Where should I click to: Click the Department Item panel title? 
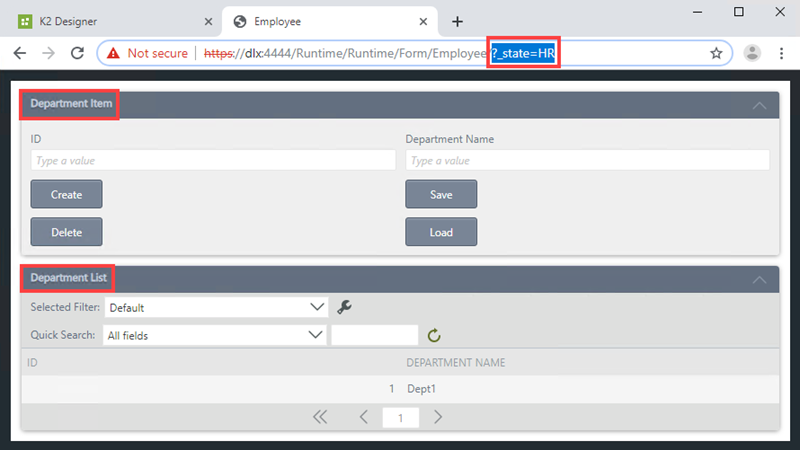coord(71,104)
